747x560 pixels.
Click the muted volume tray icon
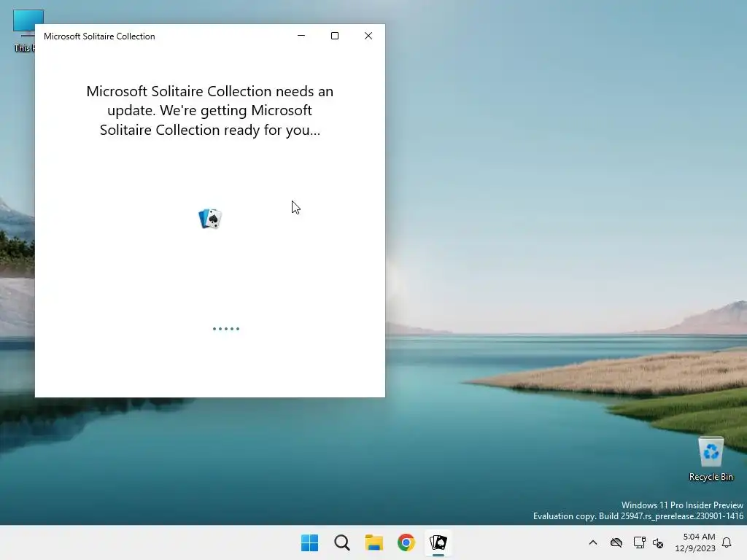659,542
